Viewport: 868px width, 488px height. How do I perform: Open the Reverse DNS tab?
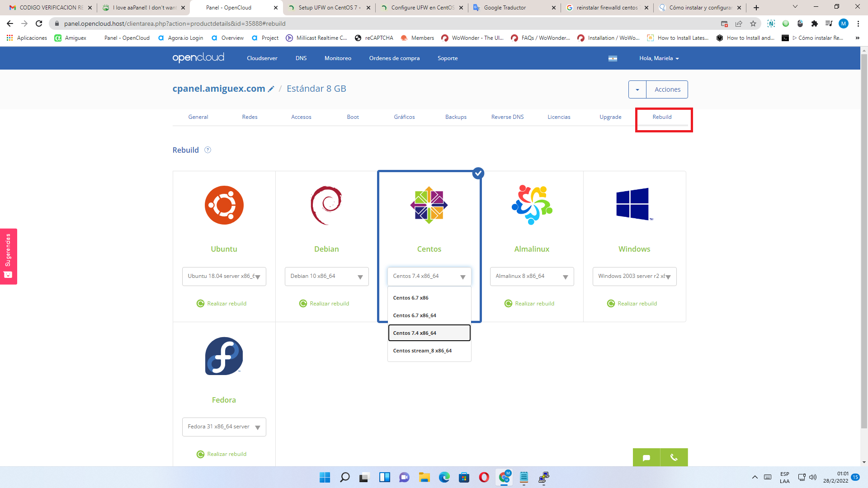coord(507,117)
